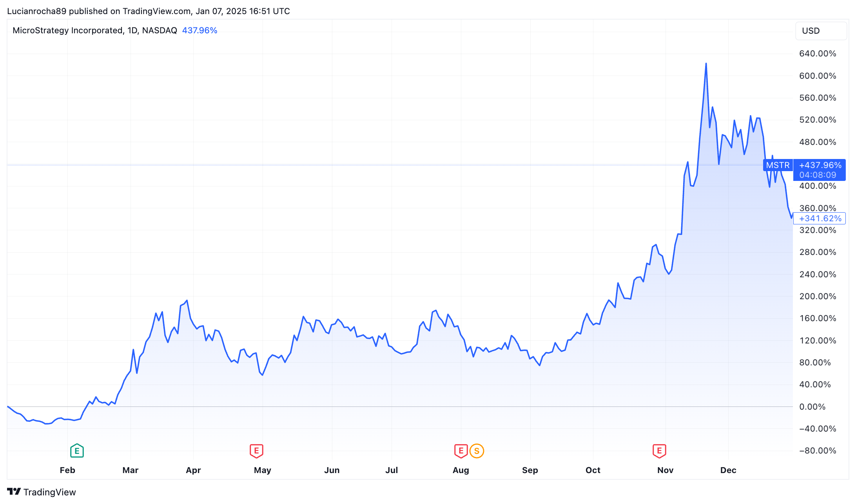The image size is (856, 504).
Task: Click the 280.00% axis label
Action: (818, 252)
